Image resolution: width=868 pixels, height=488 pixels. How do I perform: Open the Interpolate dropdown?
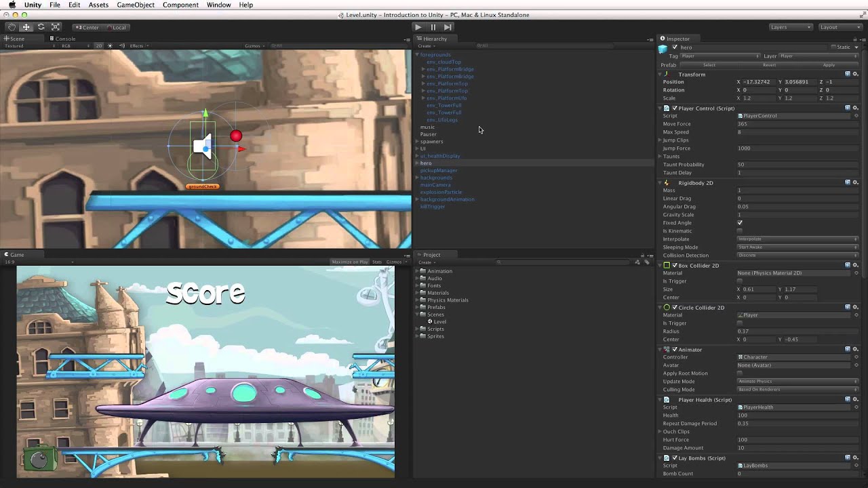(797, 239)
